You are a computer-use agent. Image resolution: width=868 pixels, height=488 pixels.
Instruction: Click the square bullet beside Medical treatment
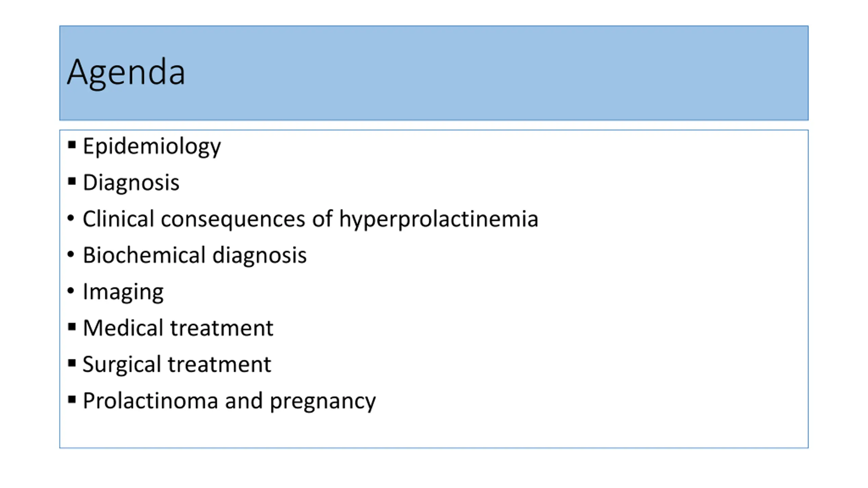tap(72, 327)
